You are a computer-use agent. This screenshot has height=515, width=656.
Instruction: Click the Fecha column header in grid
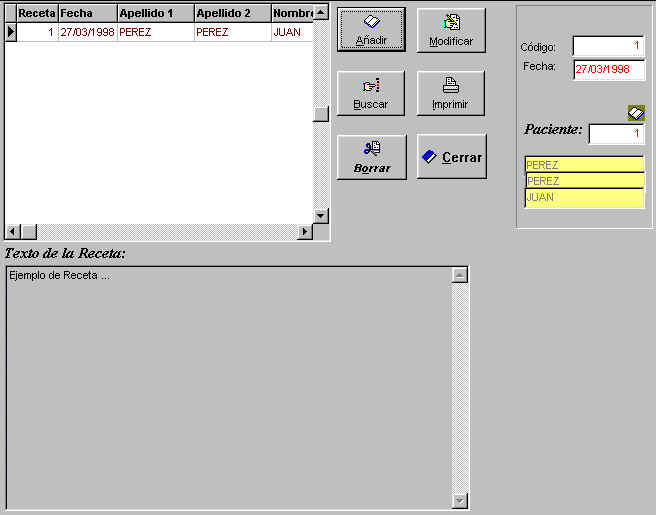[88, 13]
